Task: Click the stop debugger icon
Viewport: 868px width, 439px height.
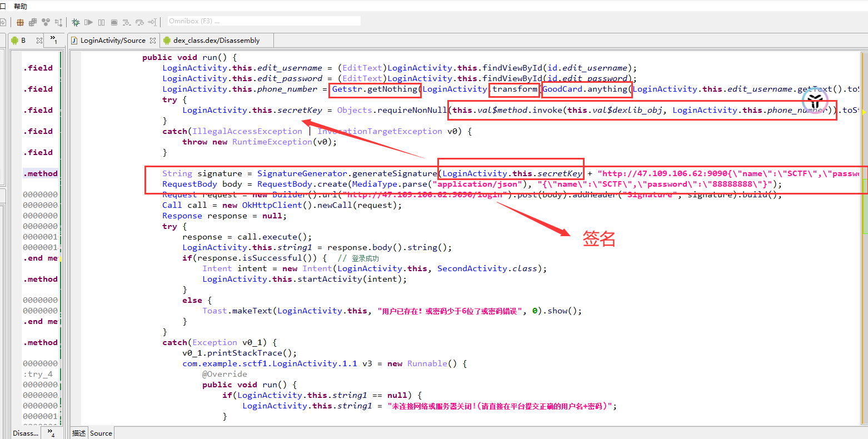Action: click(114, 22)
